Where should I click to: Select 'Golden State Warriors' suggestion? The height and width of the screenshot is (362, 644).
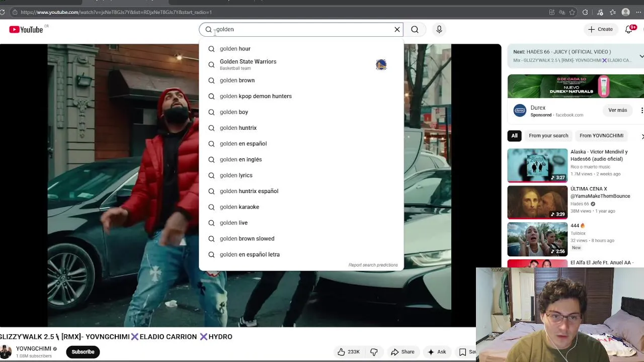point(301,64)
